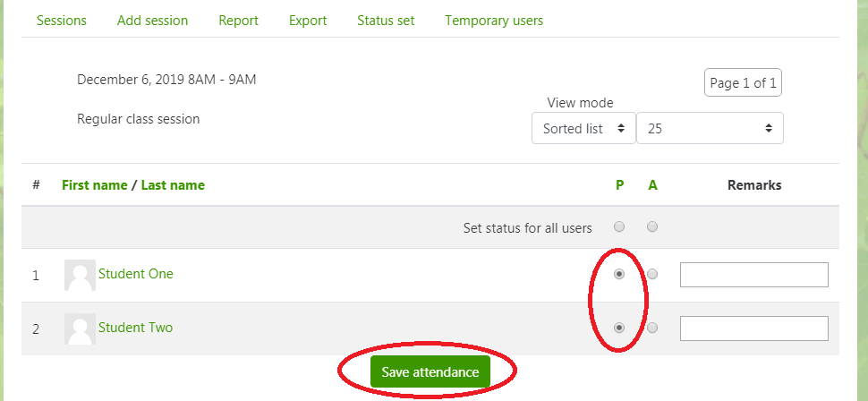Sort by the First name column header
Viewport: 868px width, 401px height.
[x=95, y=185]
